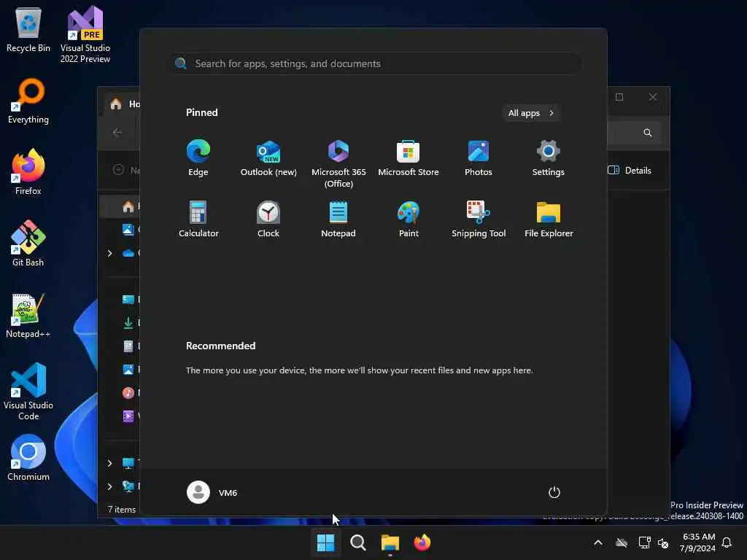Click the search icon in File Explorer window
Image resolution: width=747 pixels, height=560 pixels.
648,133
